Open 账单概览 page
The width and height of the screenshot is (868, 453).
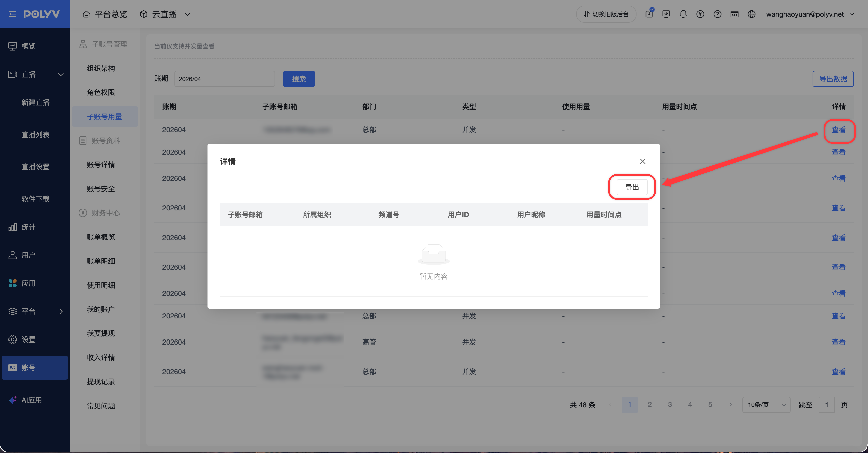(101, 237)
